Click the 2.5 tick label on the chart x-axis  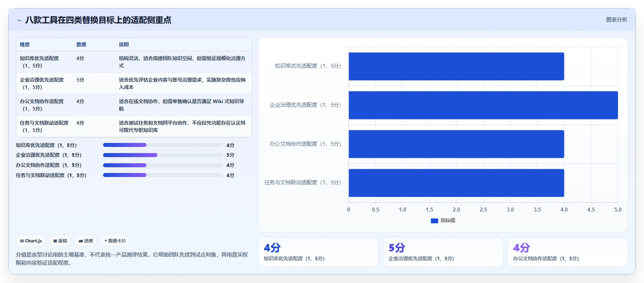483,210
